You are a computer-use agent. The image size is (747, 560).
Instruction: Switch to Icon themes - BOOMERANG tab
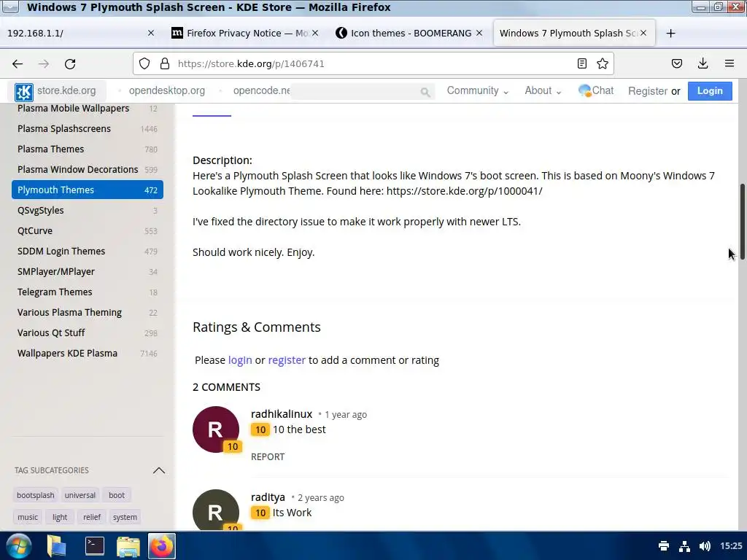[409, 33]
